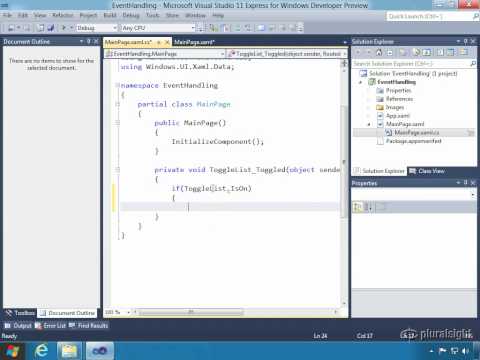480x360 pixels.
Task: Click the editor split handle above the scrollbar
Action: (344, 63)
